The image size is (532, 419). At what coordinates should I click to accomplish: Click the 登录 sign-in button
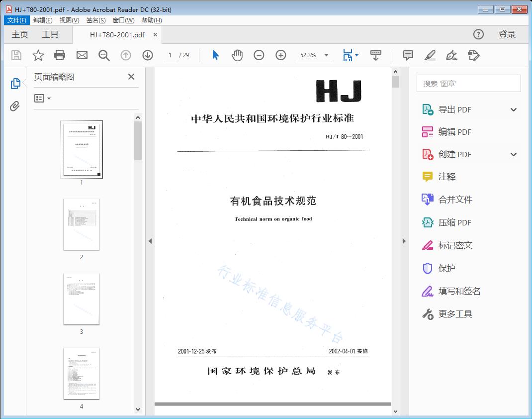pyautogui.click(x=507, y=34)
